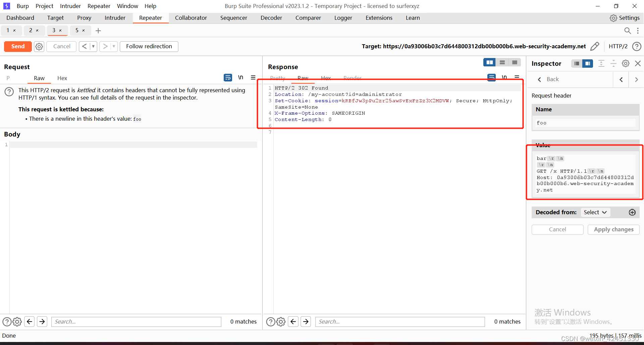This screenshot has height=345, width=644.
Task: Click the Cancel button beside Send
Action: point(62,46)
